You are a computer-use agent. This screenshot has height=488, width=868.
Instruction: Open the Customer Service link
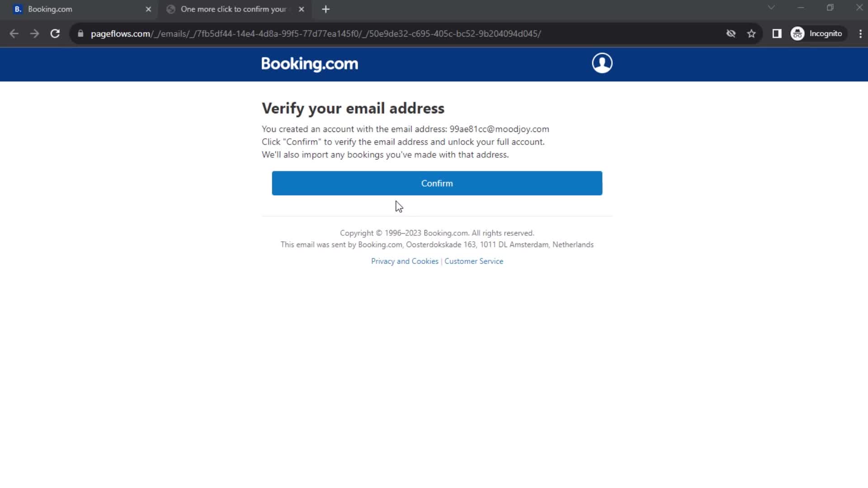[474, 261]
